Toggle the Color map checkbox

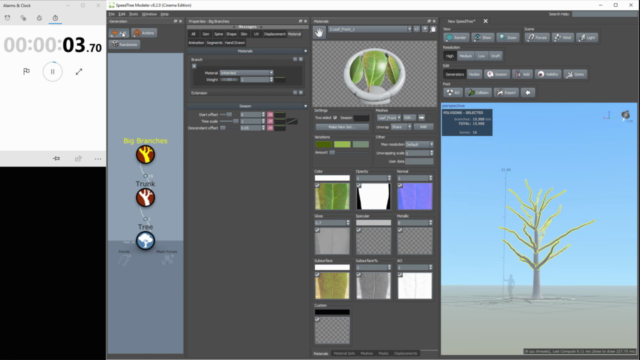point(317,185)
